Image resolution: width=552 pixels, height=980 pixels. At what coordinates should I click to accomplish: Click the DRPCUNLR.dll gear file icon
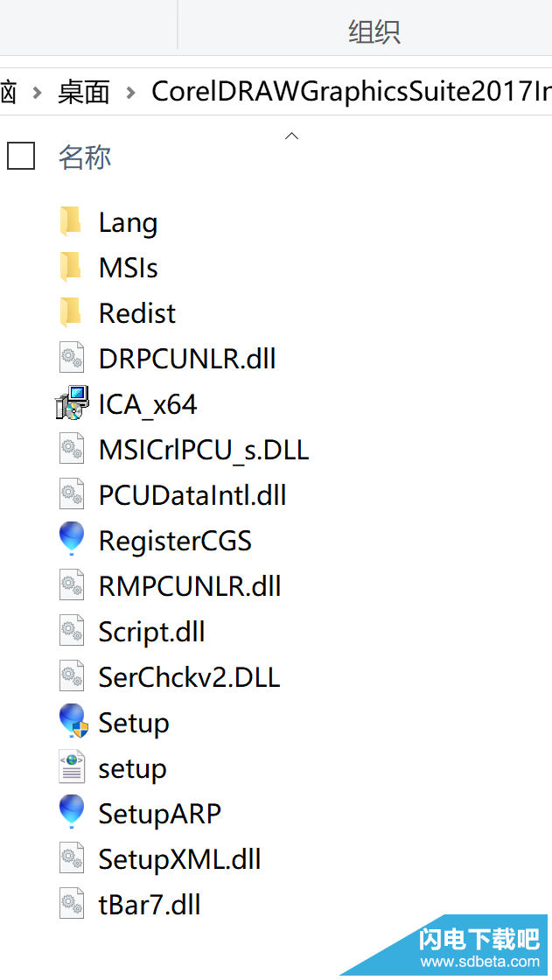(x=72, y=359)
